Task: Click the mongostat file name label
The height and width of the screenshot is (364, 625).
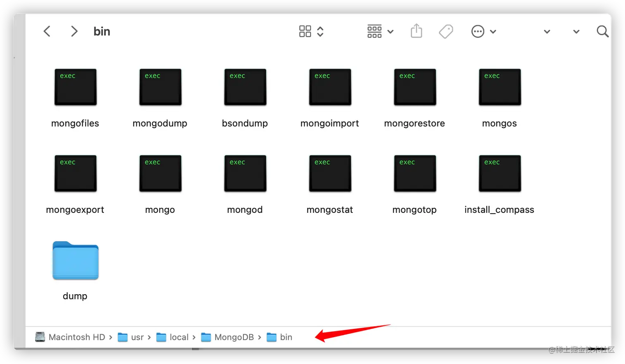Action: tap(330, 210)
